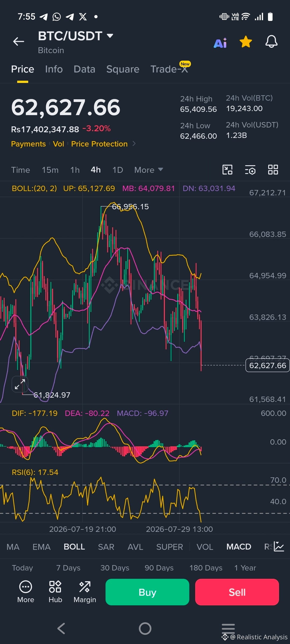Open the chart drawing tools icon
Screen dimensions: 290x644
(x=227, y=170)
